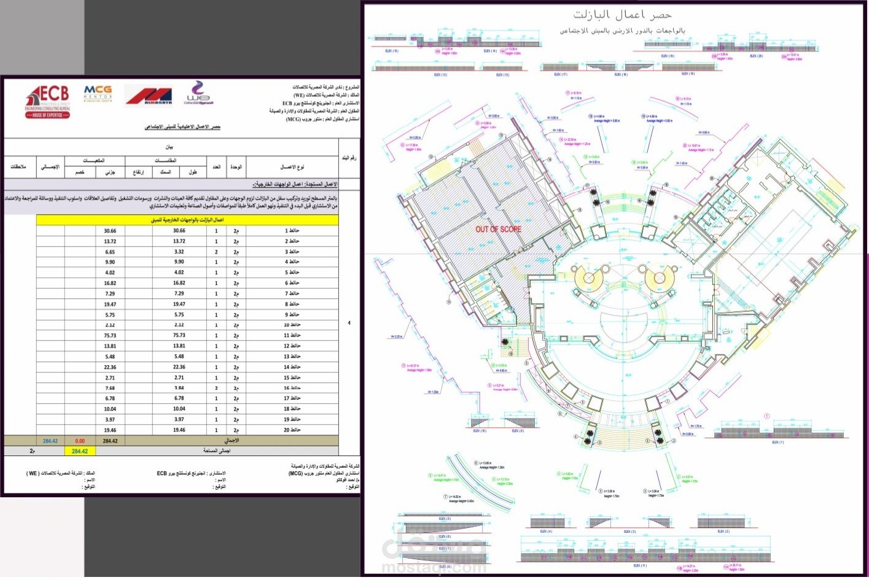869x588 pixels.
Task: Click the 6.65 partial cell
Action: 110,252
